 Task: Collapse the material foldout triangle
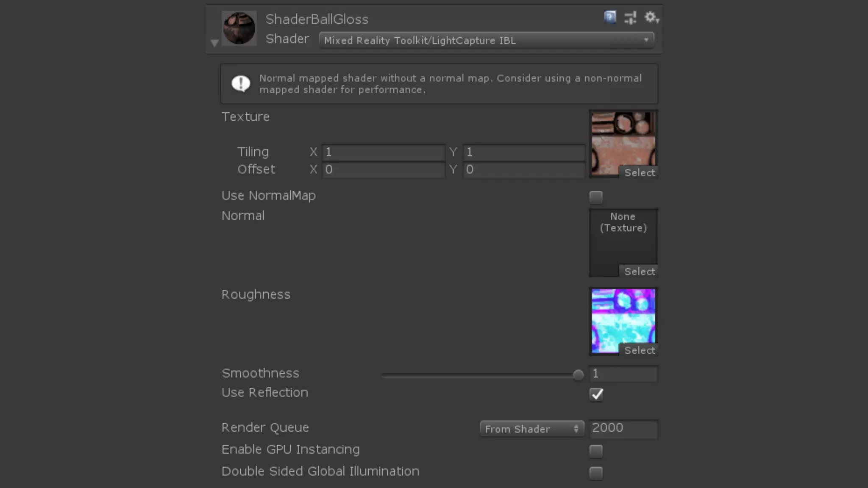click(214, 43)
